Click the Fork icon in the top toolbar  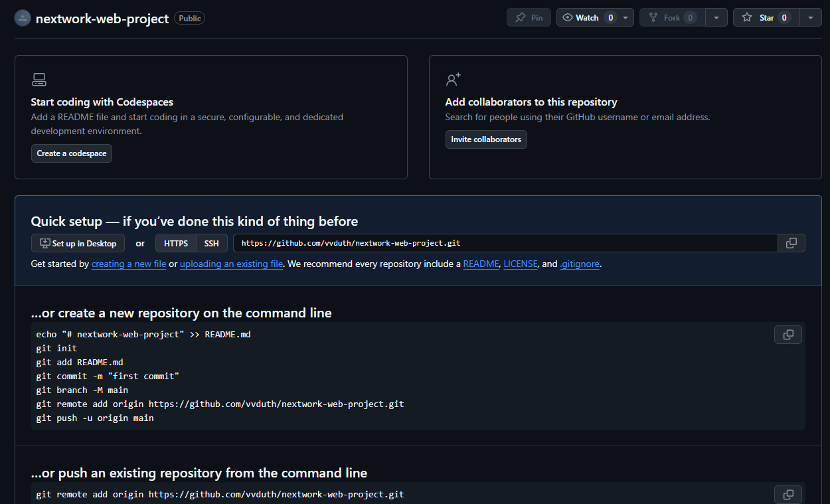(654, 17)
